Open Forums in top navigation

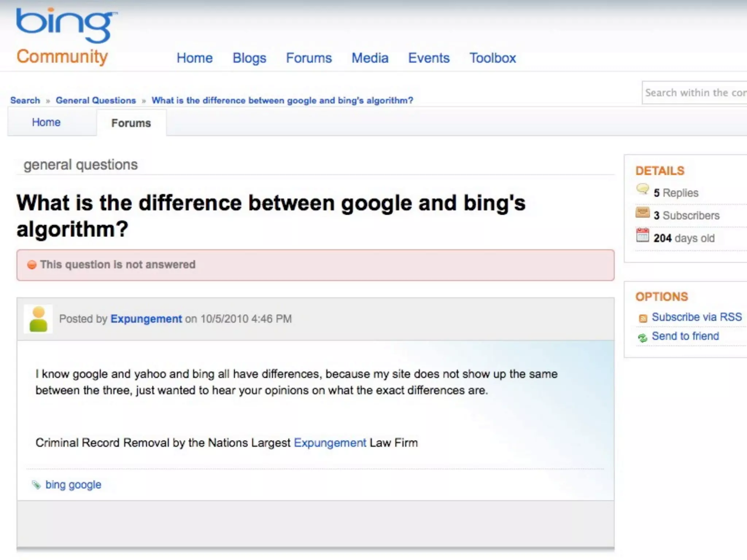tap(309, 58)
